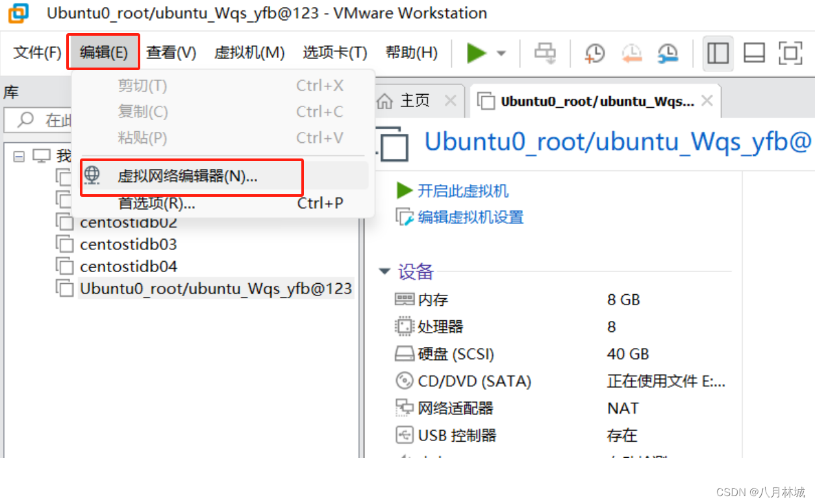Image resolution: width=815 pixels, height=504 pixels.
Task: Click the search magnifier icon in library
Action: (25, 120)
